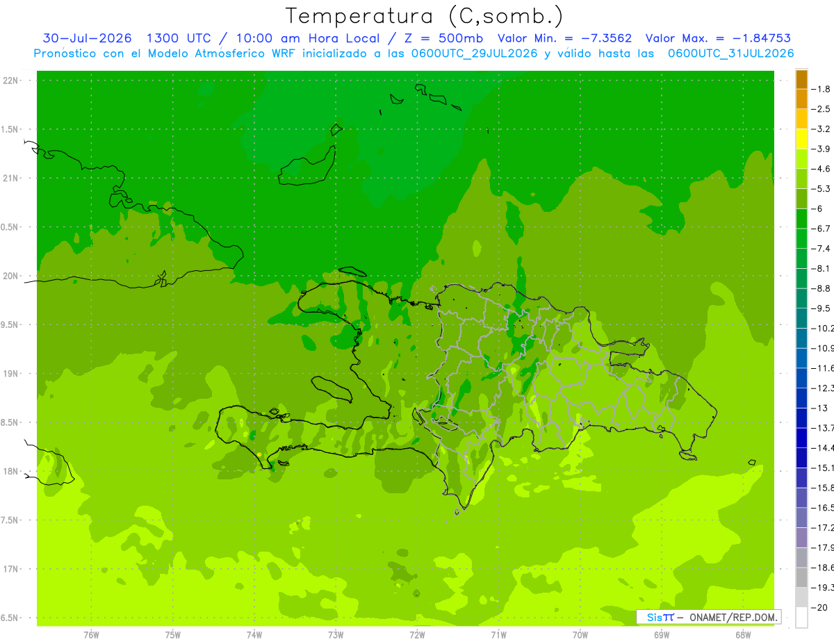
Task: Click the "68W" longitude label
Action: 743,634
